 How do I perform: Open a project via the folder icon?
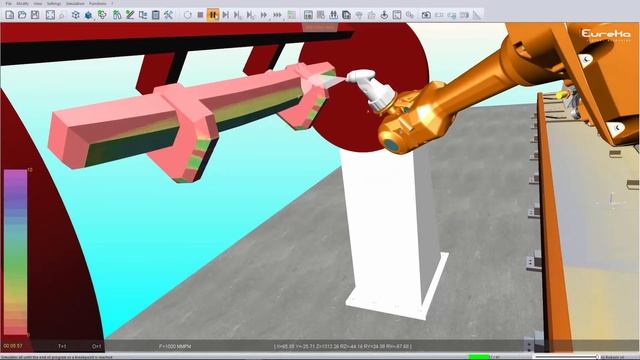(x=22, y=15)
